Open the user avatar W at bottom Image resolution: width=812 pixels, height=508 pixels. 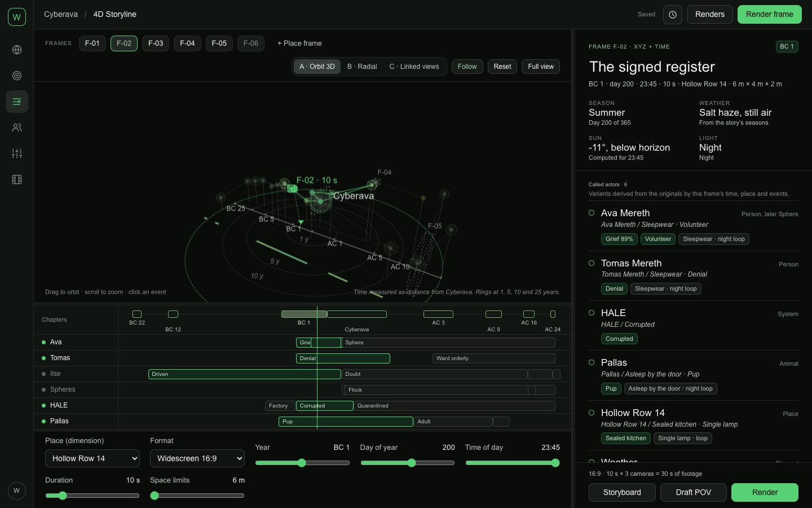click(16, 491)
